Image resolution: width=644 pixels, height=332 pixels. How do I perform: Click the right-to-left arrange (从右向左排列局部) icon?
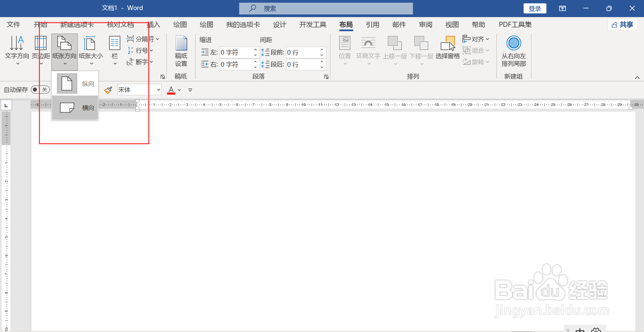[x=514, y=43]
